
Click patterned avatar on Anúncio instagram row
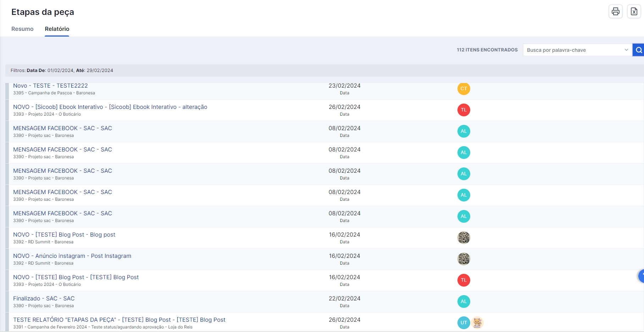pyautogui.click(x=464, y=259)
